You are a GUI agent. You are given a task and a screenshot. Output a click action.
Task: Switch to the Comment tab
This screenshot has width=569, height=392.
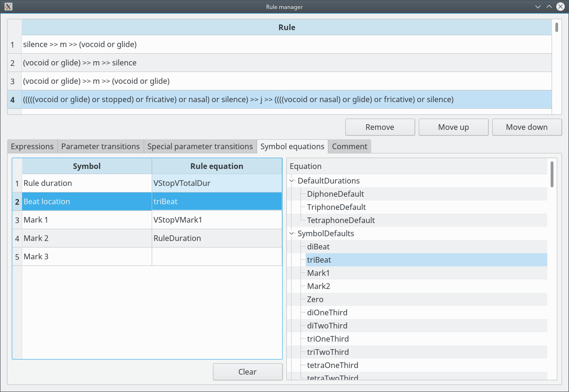[x=350, y=146]
